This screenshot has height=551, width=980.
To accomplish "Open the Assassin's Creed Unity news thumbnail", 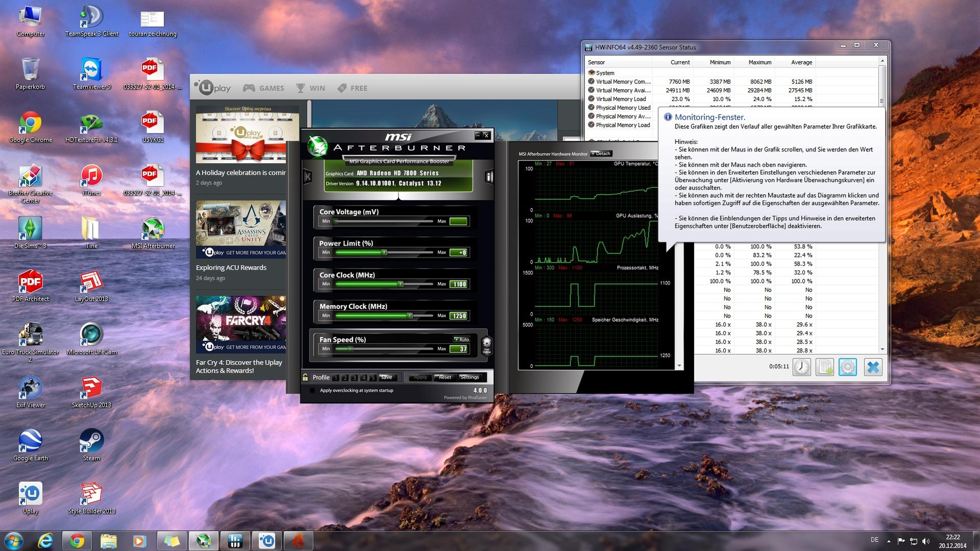I will (241, 229).
